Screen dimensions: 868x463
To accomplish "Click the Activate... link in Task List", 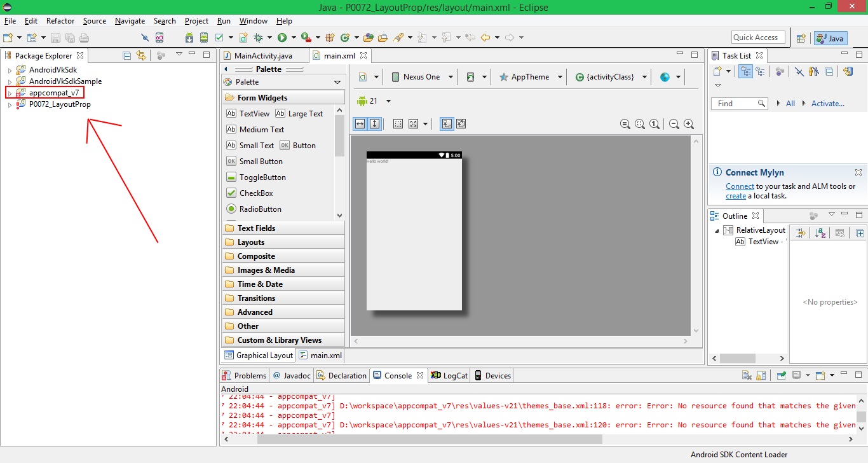I will point(828,104).
